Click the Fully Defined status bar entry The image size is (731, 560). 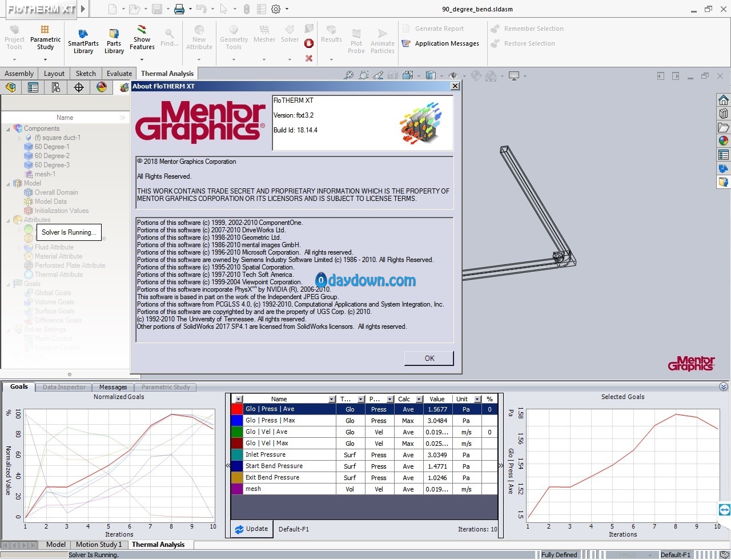[x=559, y=555]
